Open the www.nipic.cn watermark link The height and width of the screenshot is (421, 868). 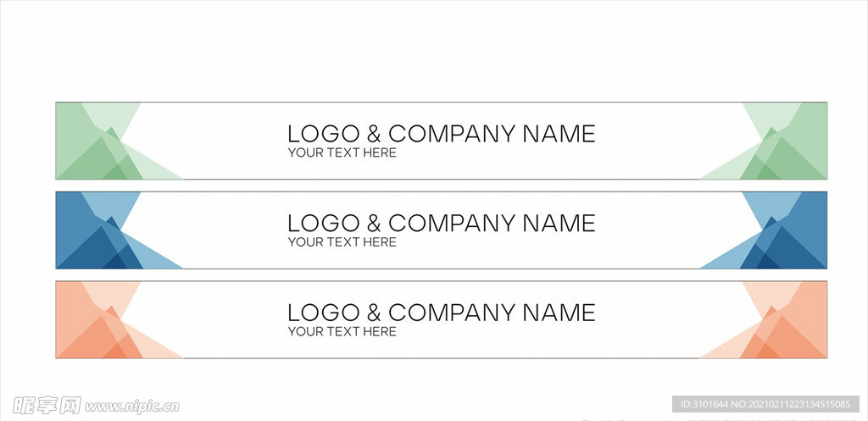132,407
